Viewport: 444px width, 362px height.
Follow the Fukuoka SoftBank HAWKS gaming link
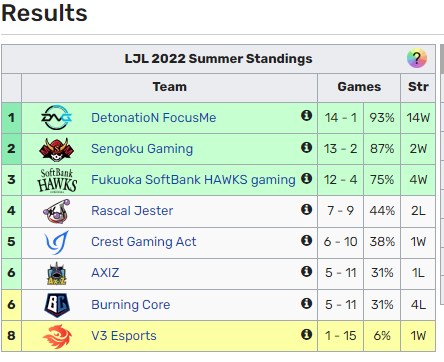(x=193, y=180)
